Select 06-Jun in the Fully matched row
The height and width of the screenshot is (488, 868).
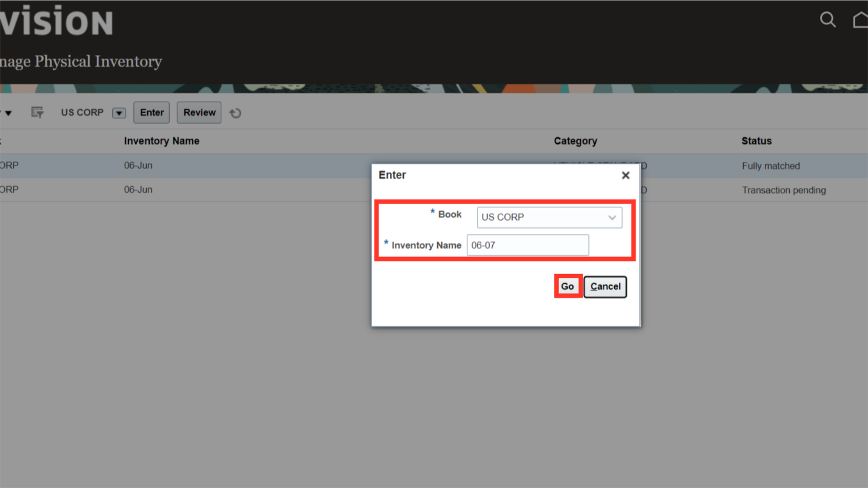pos(138,165)
